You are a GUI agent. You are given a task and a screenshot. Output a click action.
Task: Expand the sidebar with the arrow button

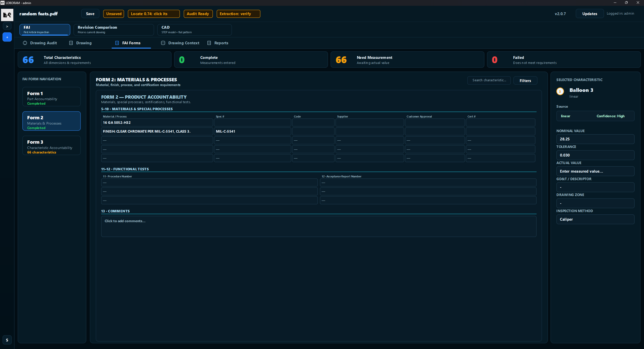click(7, 26)
